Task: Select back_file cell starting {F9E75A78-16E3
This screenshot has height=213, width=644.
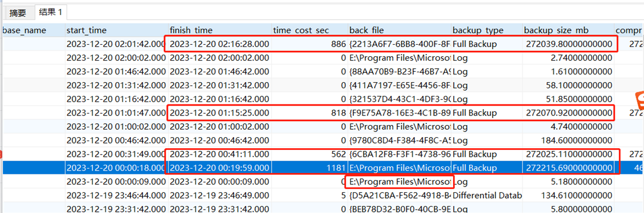Action: tap(400, 113)
